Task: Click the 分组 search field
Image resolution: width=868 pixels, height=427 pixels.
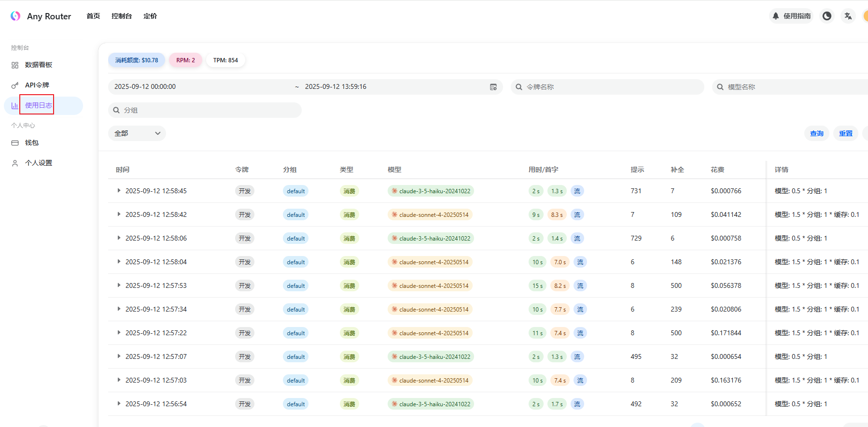Action: coord(205,110)
